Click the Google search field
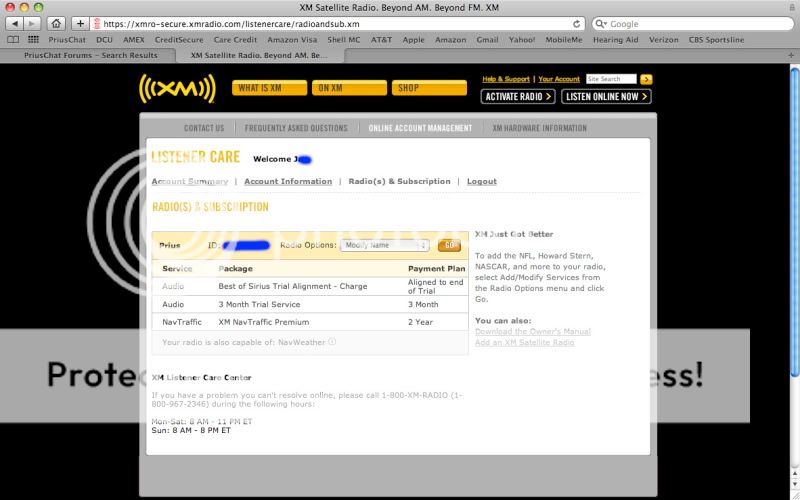Screen dimensions: 800x500 coord(693,24)
